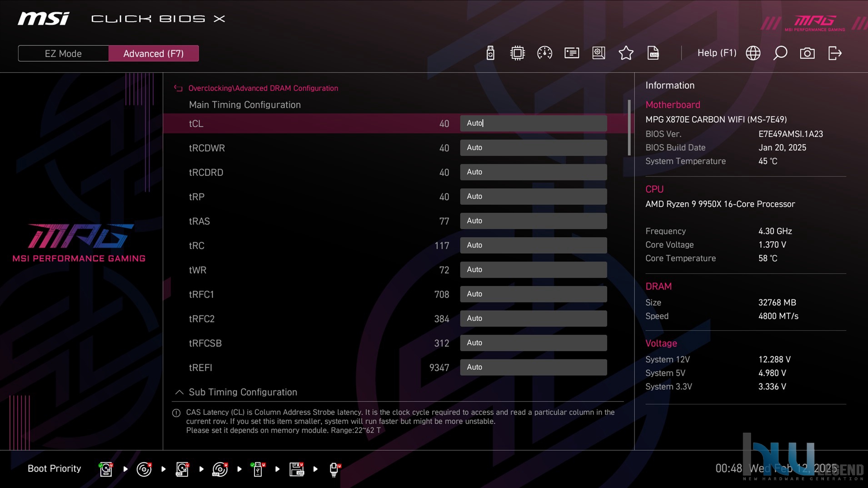
Task: Open Favorites star icon
Action: 626,53
